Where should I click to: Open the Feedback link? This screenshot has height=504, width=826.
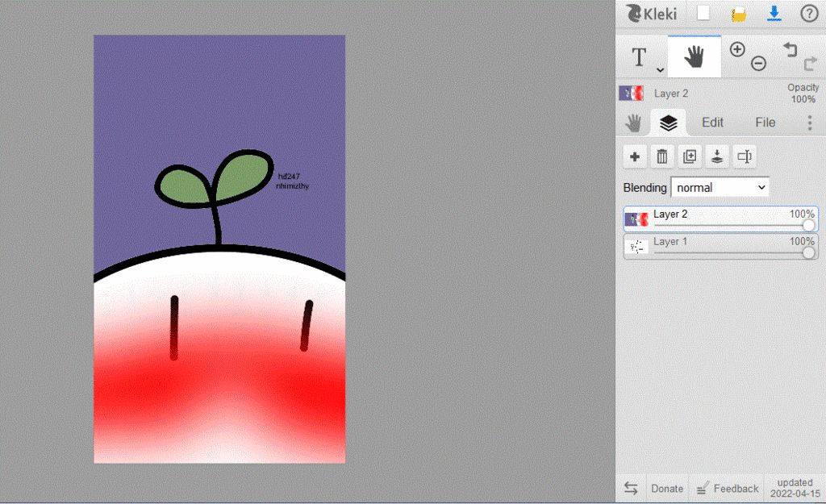click(728, 489)
